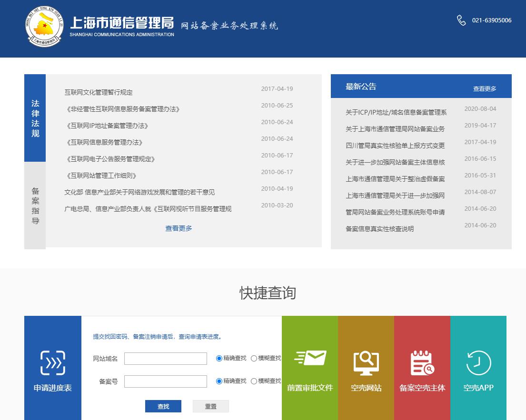Click the 备案号 input field
526x420 pixels.
[x=166, y=381]
